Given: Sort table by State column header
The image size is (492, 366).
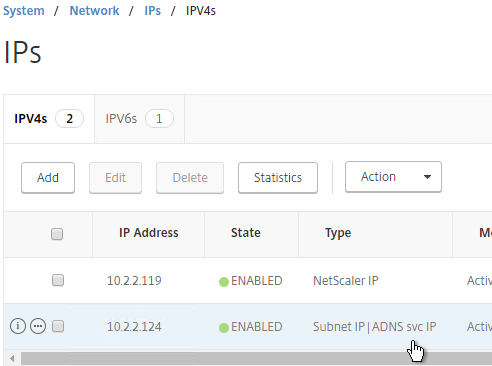Looking at the screenshot, I should click(x=246, y=233).
